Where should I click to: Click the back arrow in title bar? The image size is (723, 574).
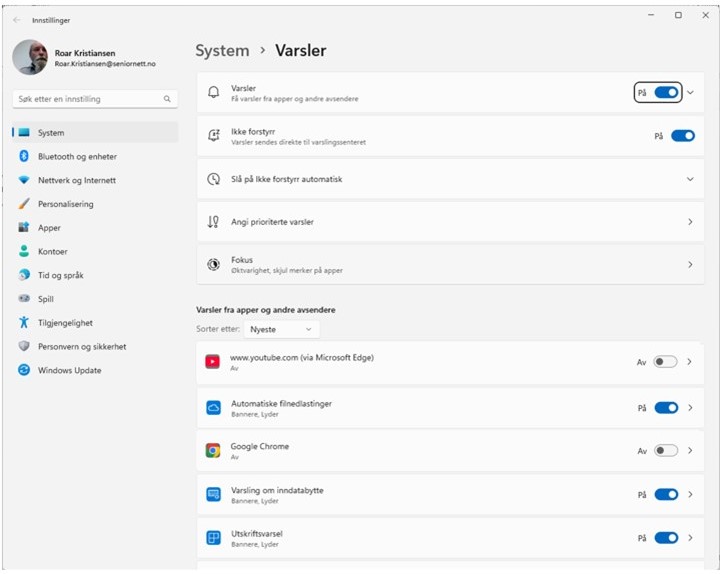[x=17, y=20]
